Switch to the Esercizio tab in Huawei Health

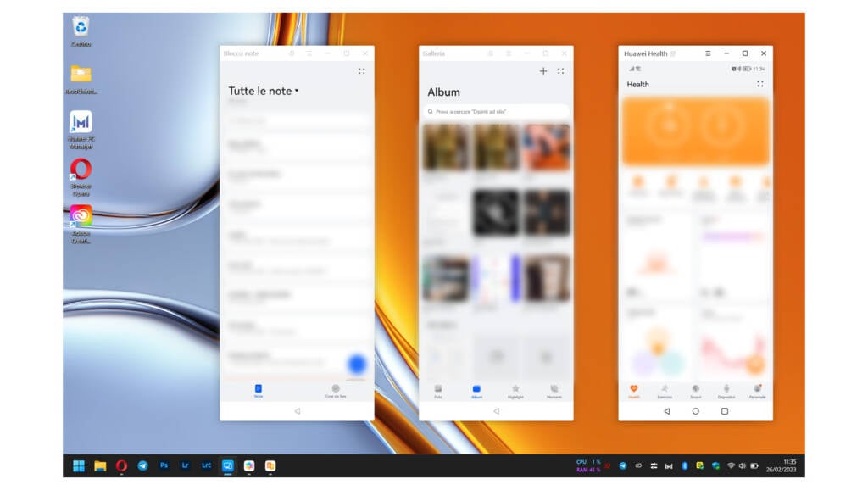tap(665, 392)
